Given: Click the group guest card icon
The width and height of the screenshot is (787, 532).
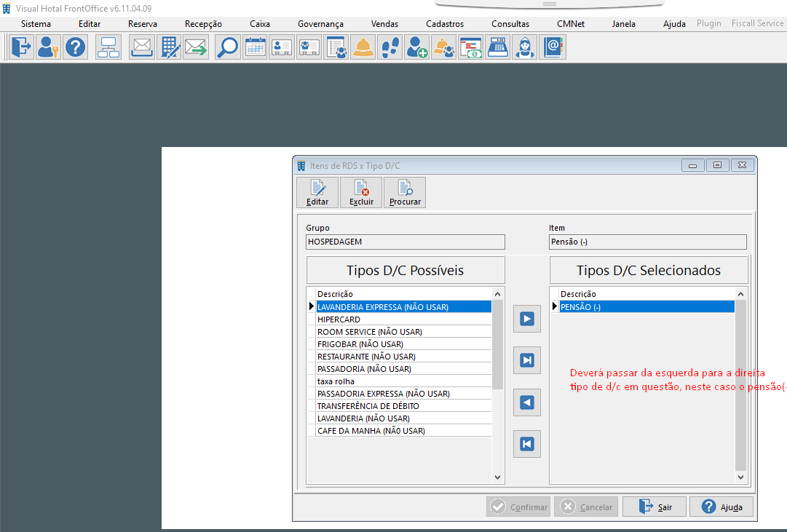Looking at the screenshot, I should click(309, 47).
